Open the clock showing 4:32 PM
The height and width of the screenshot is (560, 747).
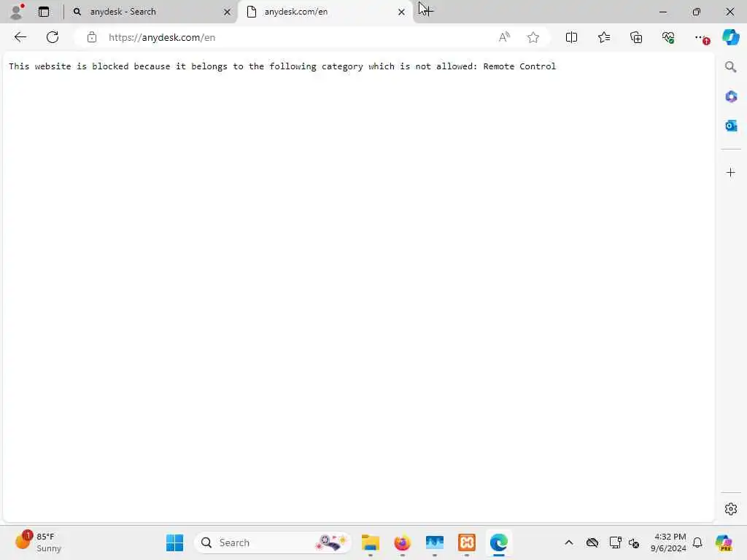668,542
